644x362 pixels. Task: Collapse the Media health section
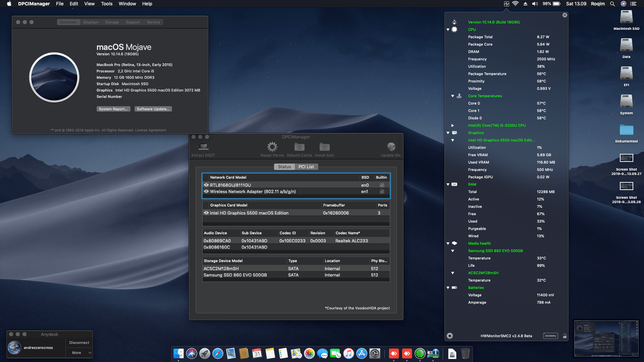[x=448, y=243]
